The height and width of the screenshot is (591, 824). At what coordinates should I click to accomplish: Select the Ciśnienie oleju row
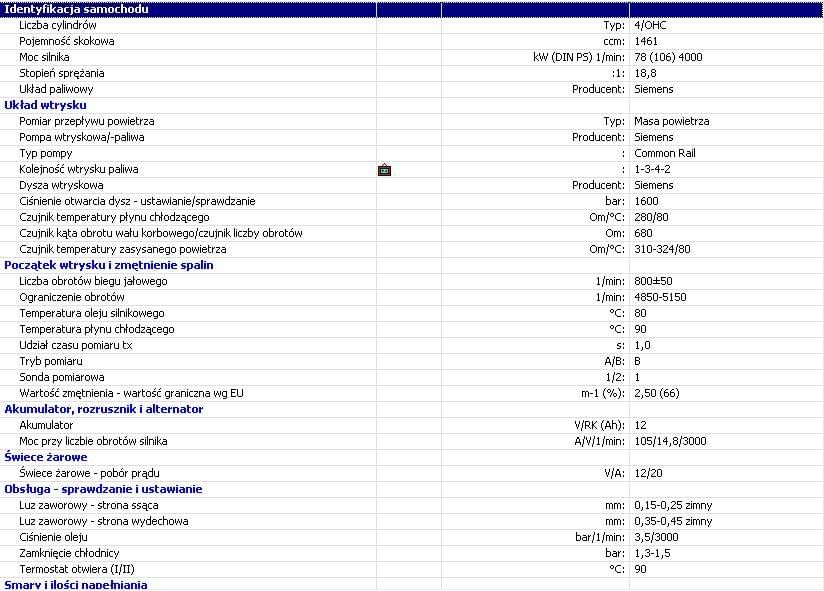pos(412,537)
